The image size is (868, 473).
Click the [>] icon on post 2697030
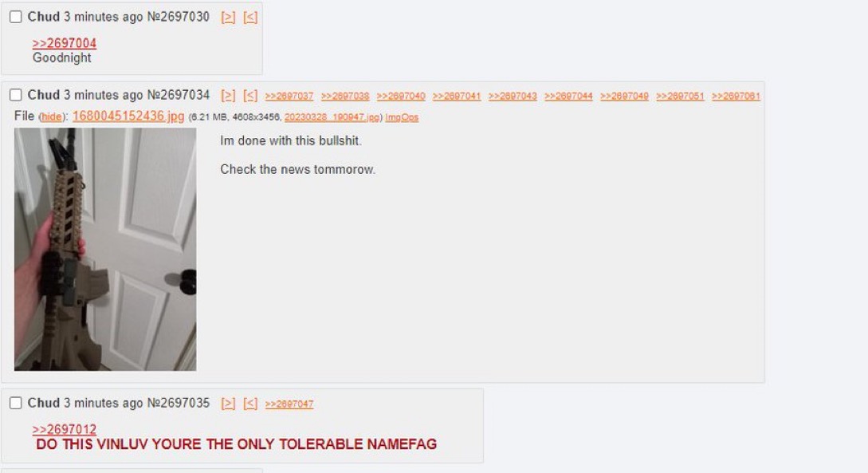[228, 18]
